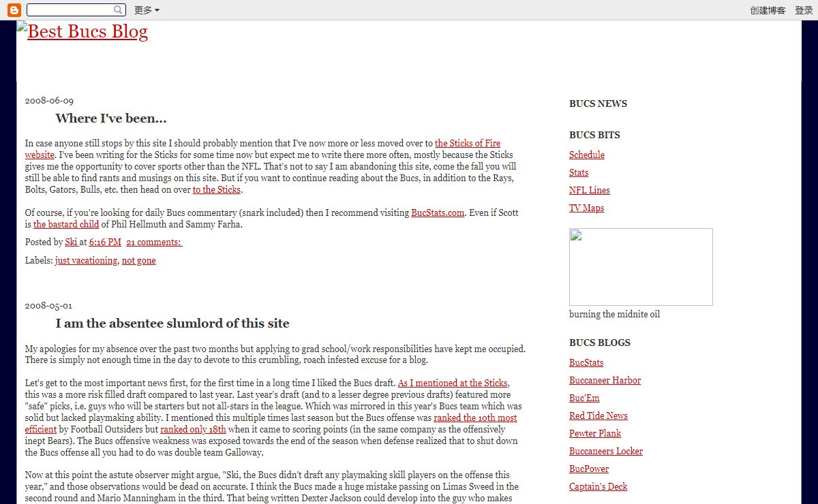Open the Buc'Em blog link
The width and height of the screenshot is (818, 504).
click(x=585, y=398)
